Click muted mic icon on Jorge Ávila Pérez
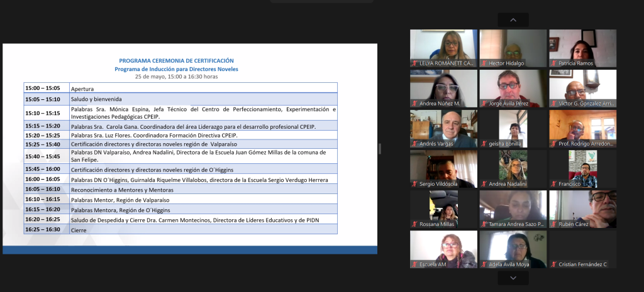The height and width of the screenshot is (292, 644). [484, 104]
